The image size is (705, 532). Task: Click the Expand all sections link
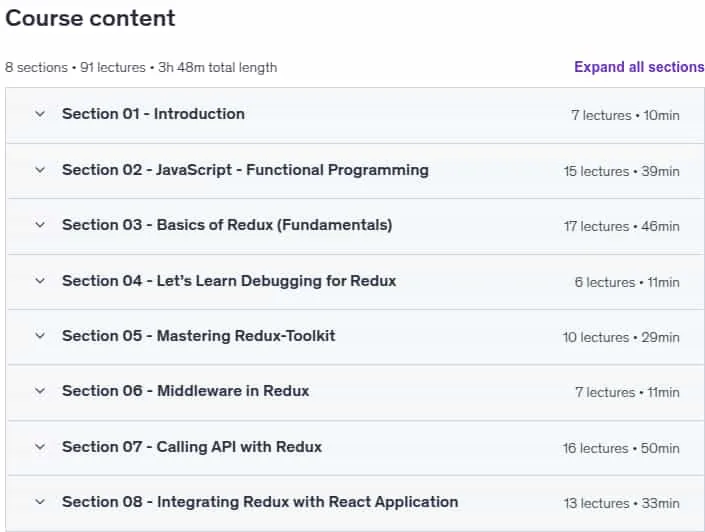click(x=639, y=67)
